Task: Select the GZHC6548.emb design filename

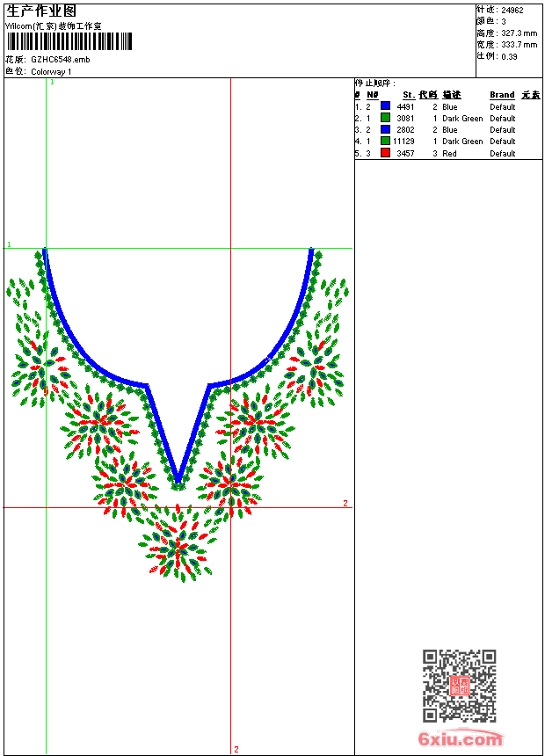Action: tap(60, 60)
